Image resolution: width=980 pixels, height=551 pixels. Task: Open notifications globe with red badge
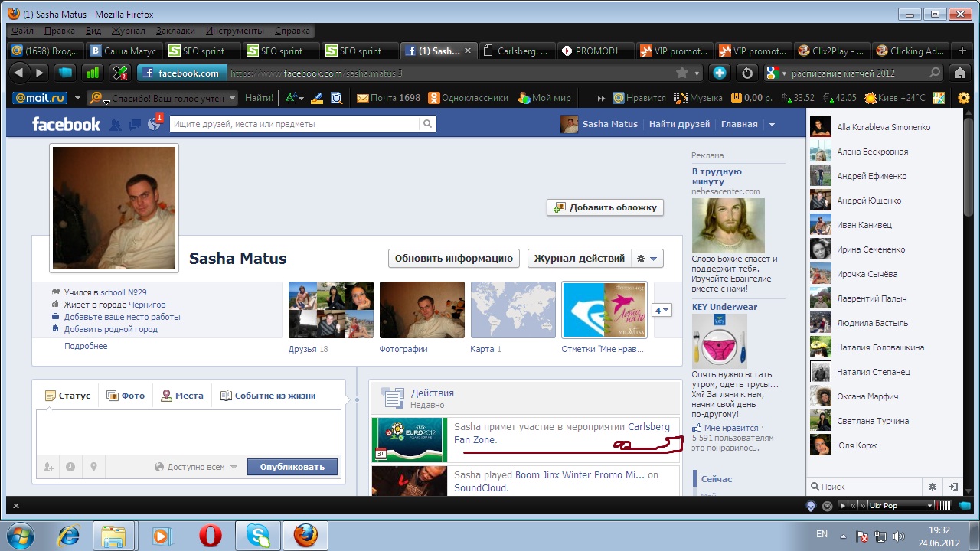(154, 124)
